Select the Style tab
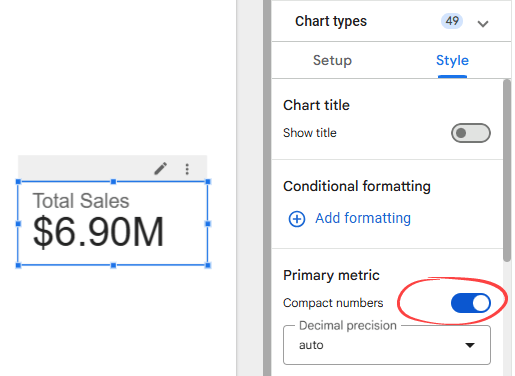The image size is (515, 376). tap(452, 60)
